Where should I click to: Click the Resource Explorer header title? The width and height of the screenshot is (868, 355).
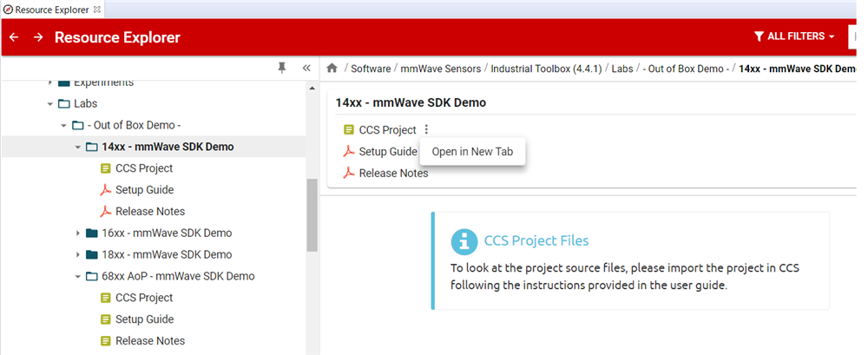click(117, 37)
